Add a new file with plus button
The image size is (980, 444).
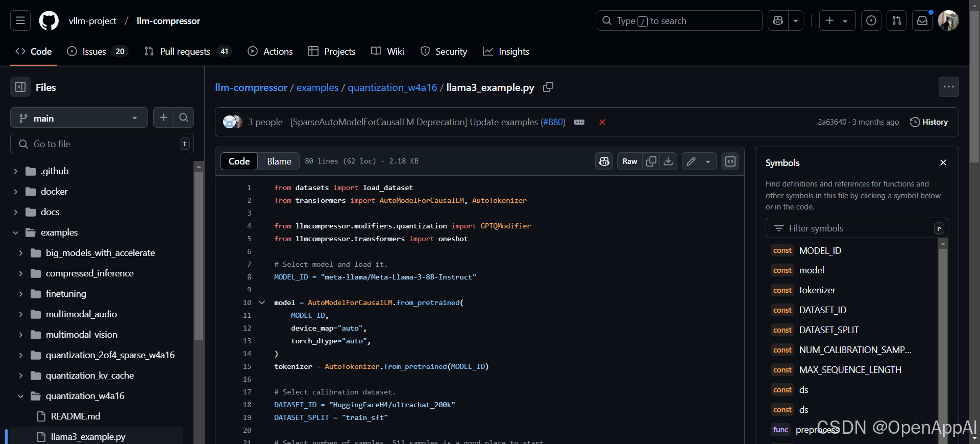click(163, 118)
